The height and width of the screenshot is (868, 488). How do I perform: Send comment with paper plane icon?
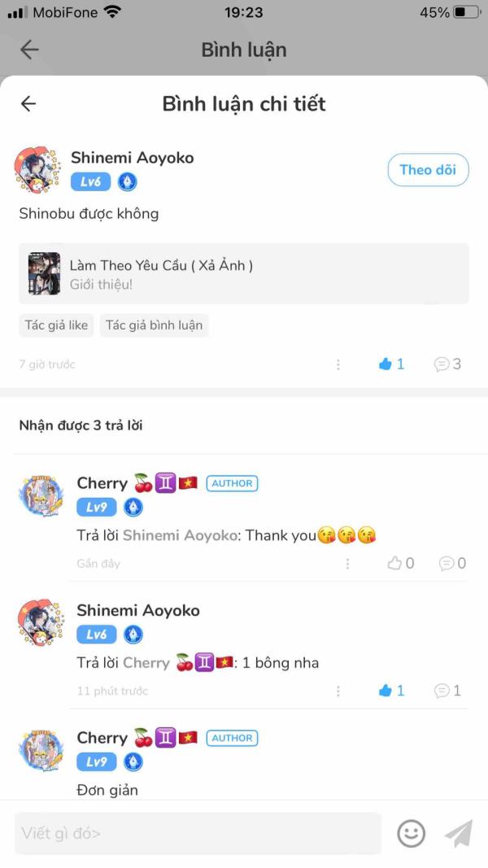point(460,833)
